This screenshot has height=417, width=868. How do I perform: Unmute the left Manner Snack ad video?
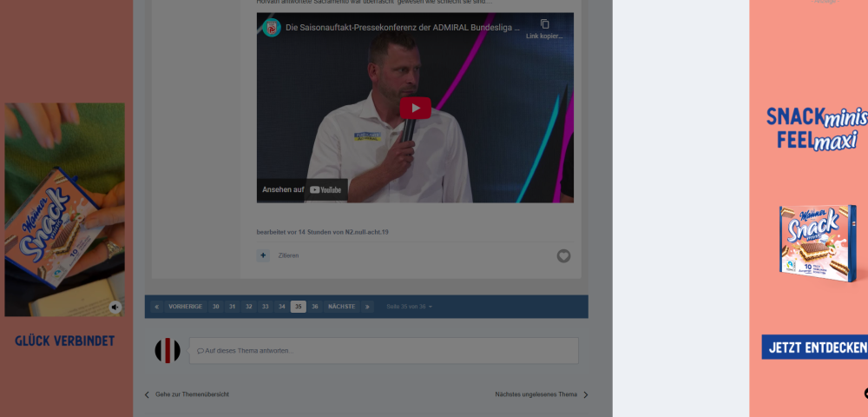[115, 307]
